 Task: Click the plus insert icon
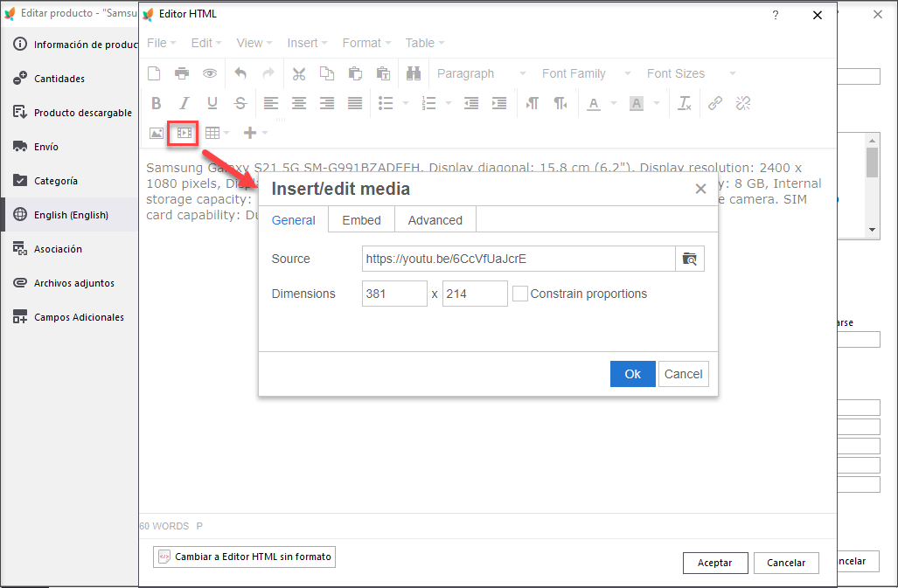250,133
